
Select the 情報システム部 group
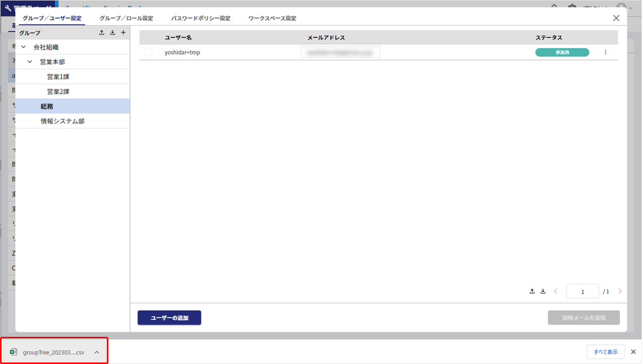tap(62, 121)
